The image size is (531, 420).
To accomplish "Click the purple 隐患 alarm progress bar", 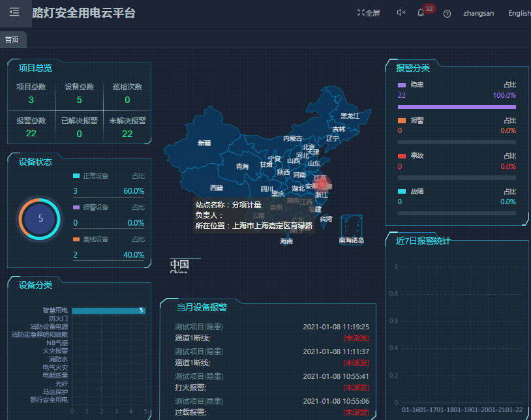I will tap(456, 107).
